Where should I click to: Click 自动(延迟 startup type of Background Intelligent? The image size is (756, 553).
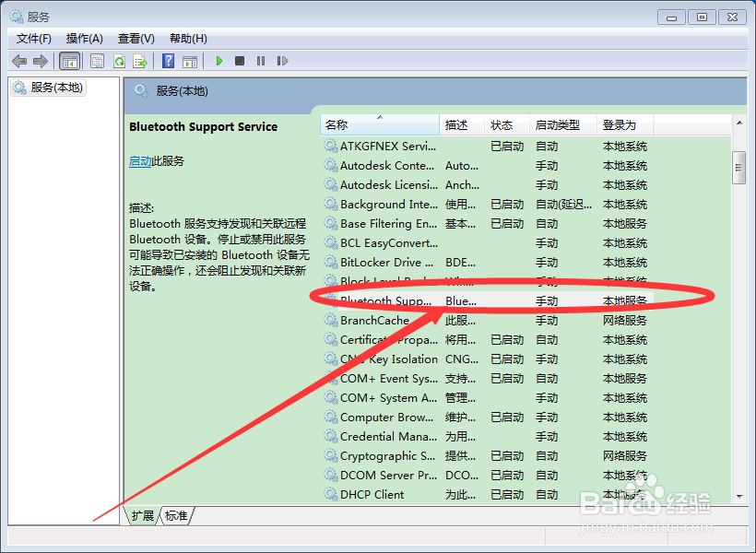563,205
